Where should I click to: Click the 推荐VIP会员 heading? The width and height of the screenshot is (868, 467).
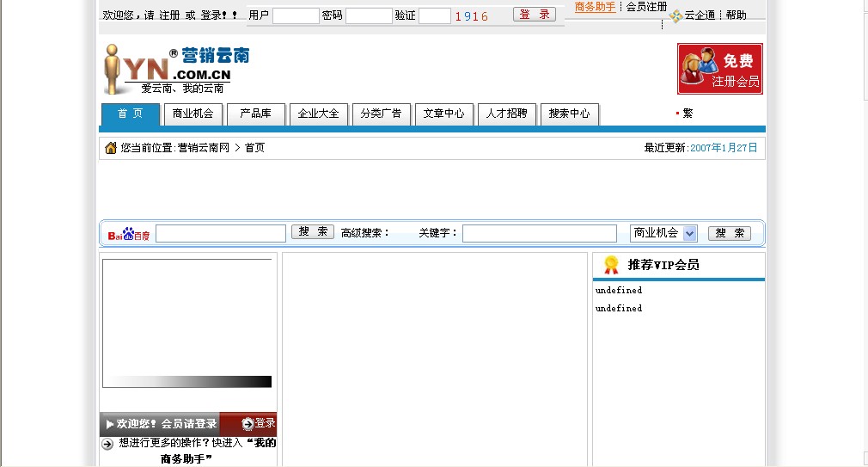pyautogui.click(x=663, y=265)
